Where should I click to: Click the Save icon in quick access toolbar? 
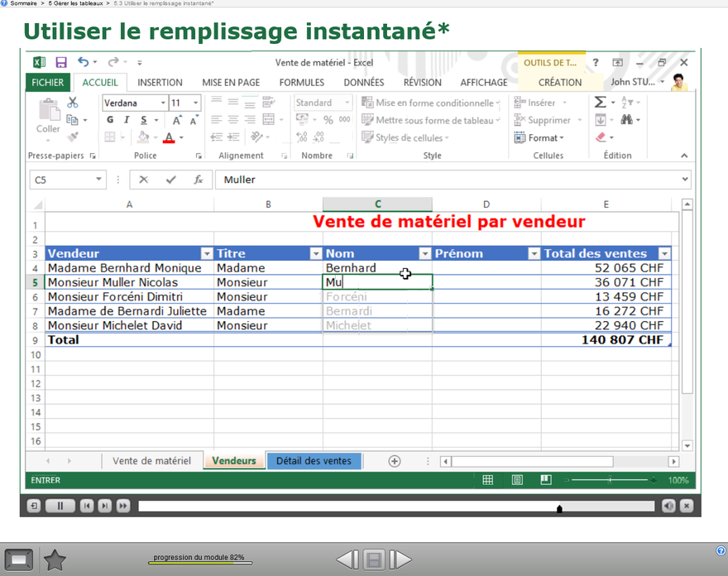click(x=61, y=63)
